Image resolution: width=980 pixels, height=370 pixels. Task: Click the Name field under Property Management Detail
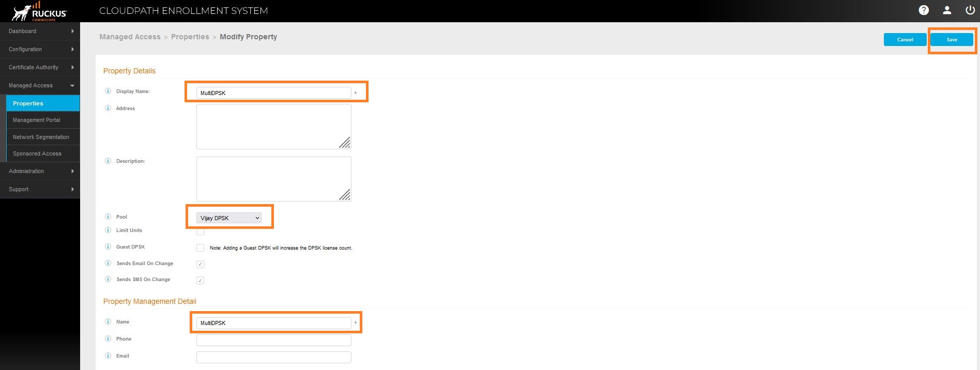[x=274, y=323]
